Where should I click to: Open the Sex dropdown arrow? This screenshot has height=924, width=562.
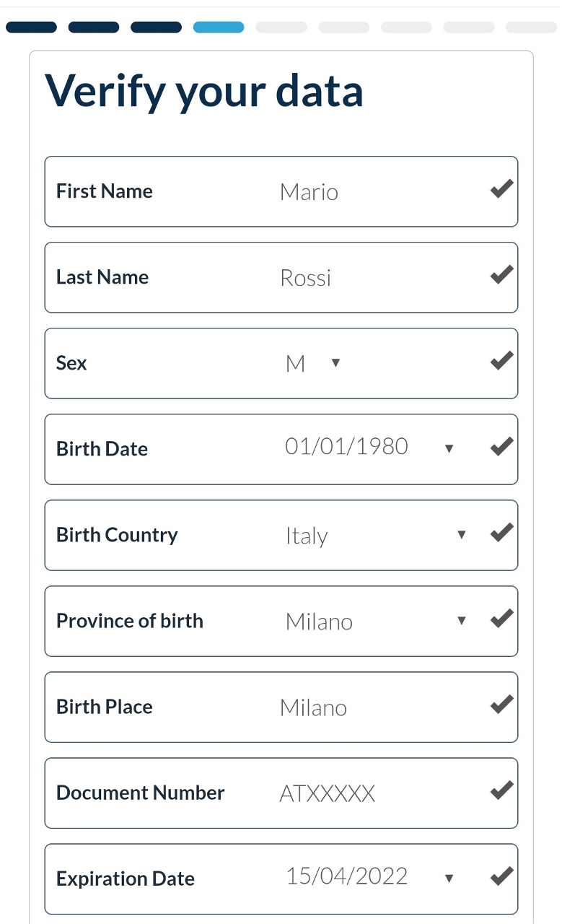(x=335, y=363)
